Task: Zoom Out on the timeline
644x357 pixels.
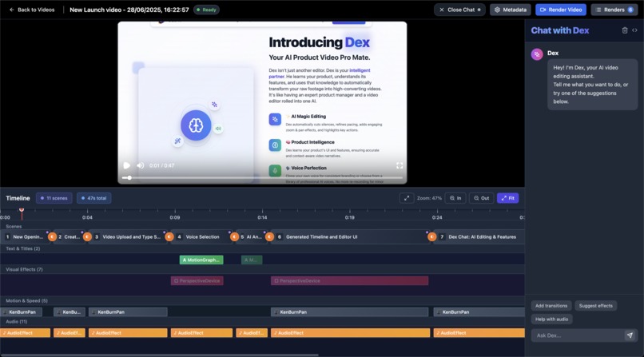Action: click(x=481, y=198)
